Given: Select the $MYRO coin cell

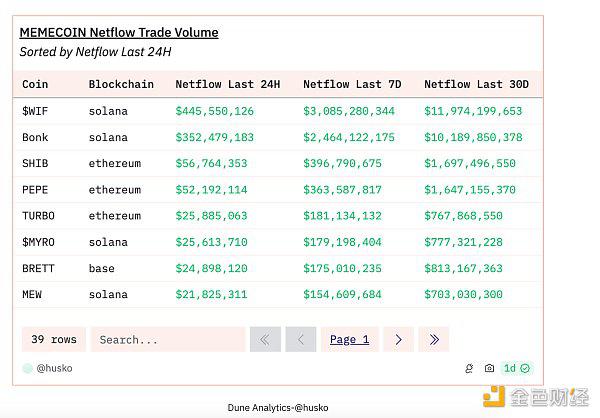Looking at the screenshot, I should [x=38, y=242].
